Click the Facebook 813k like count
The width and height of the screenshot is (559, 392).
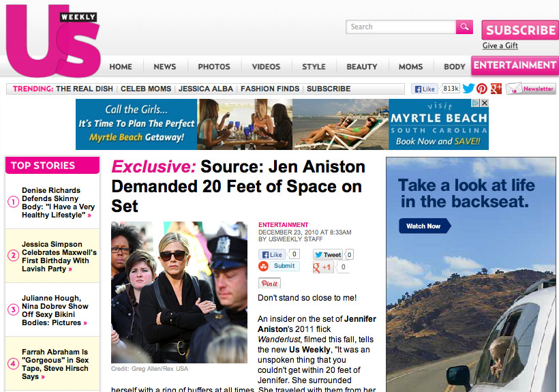click(x=451, y=89)
